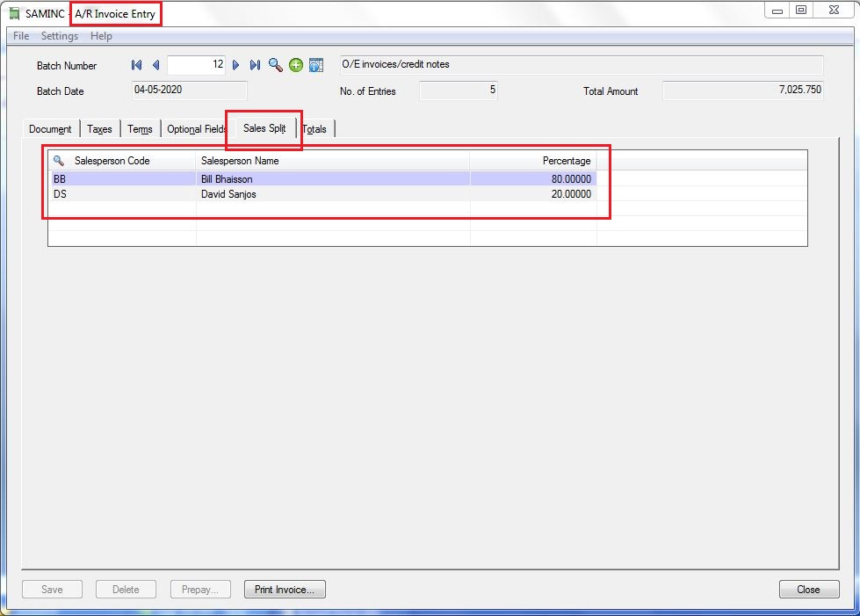Select the Sales Split tab
This screenshot has height=616, width=860.
pyautogui.click(x=264, y=127)
